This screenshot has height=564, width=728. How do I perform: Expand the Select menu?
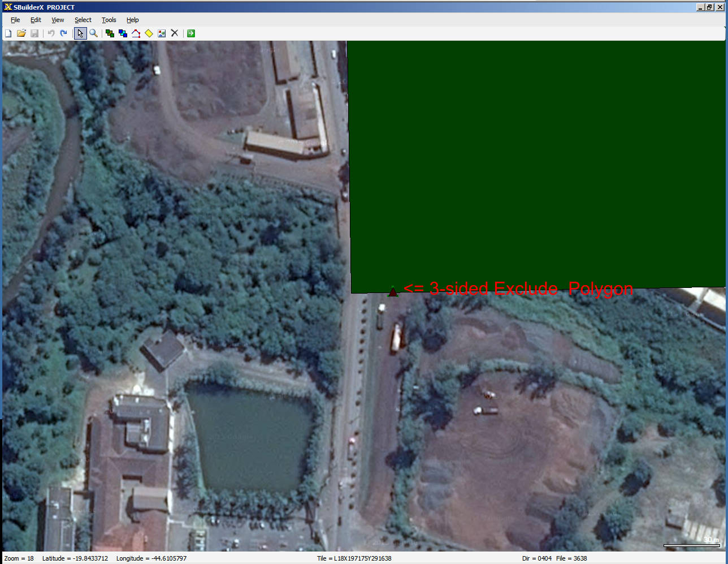[83, 20]
